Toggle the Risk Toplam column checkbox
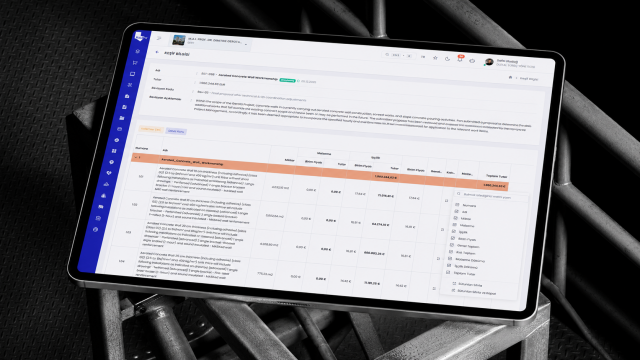Viewport: 640px width, 360px height. (x=451, y=252)
